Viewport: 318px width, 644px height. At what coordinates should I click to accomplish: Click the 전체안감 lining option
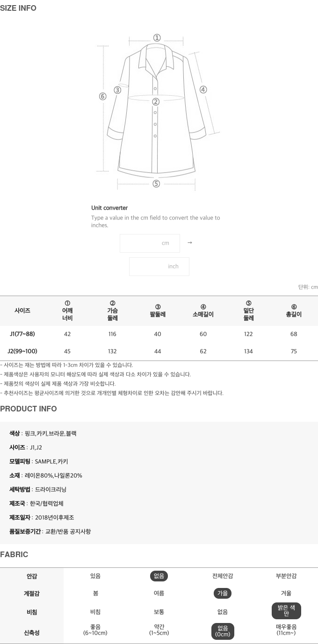(223, 576)
